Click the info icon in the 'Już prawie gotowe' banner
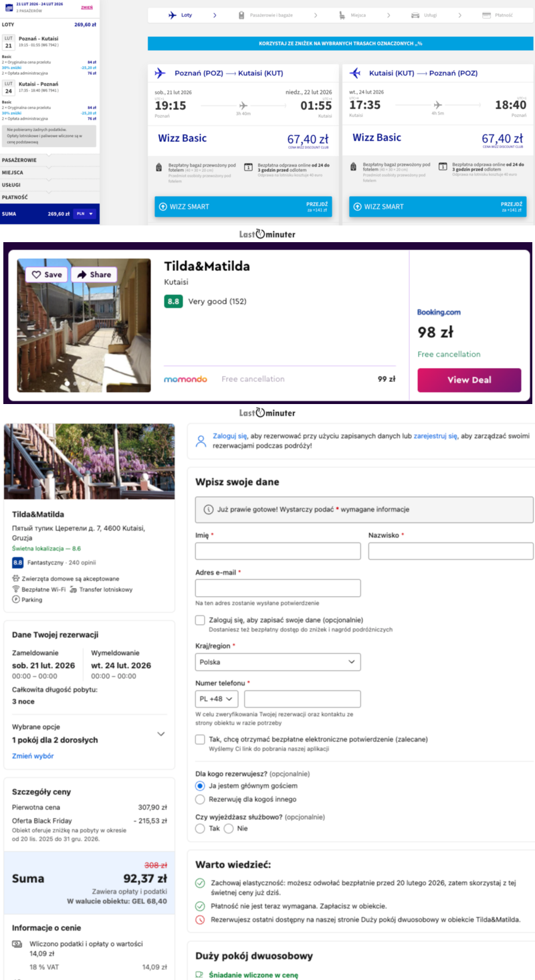The height and width of the screenshot is (980, 535). [207, 510]
